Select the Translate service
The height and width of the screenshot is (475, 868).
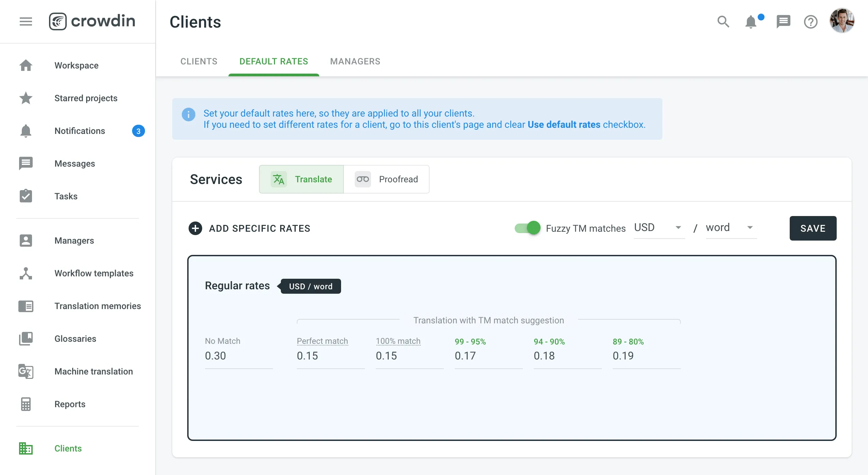point(301,179)
